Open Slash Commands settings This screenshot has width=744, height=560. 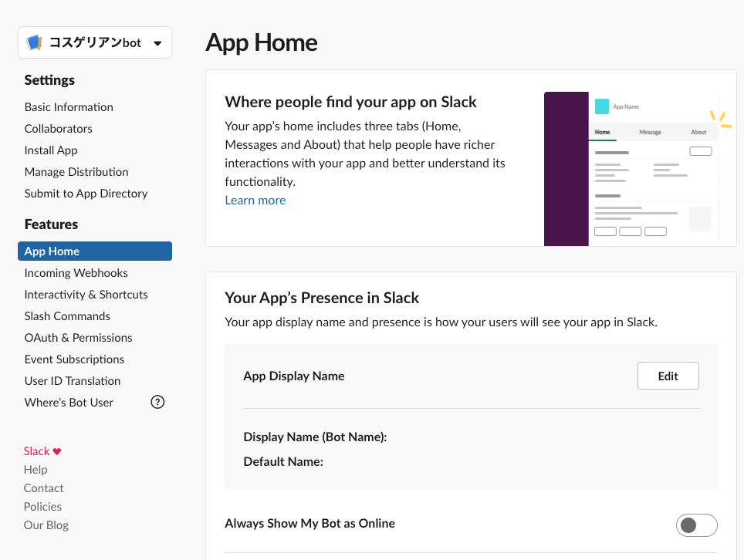pyautogui.click(x=67, y=315)
